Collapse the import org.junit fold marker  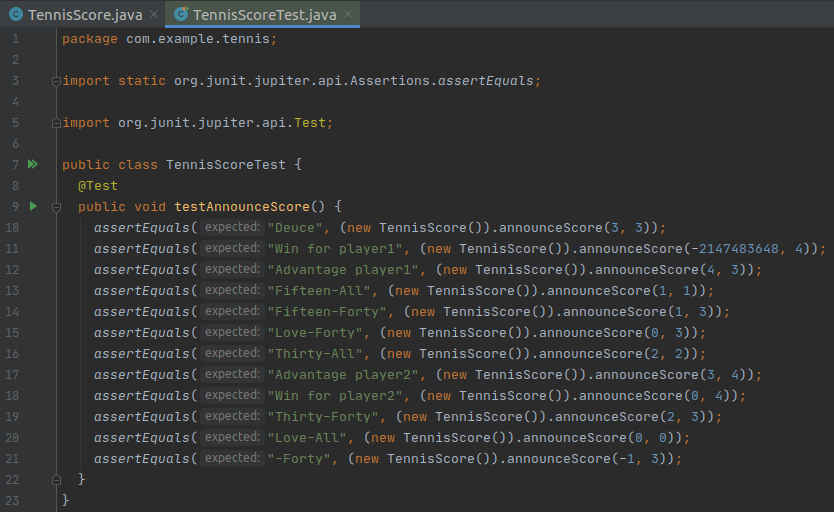click(56, 123)
